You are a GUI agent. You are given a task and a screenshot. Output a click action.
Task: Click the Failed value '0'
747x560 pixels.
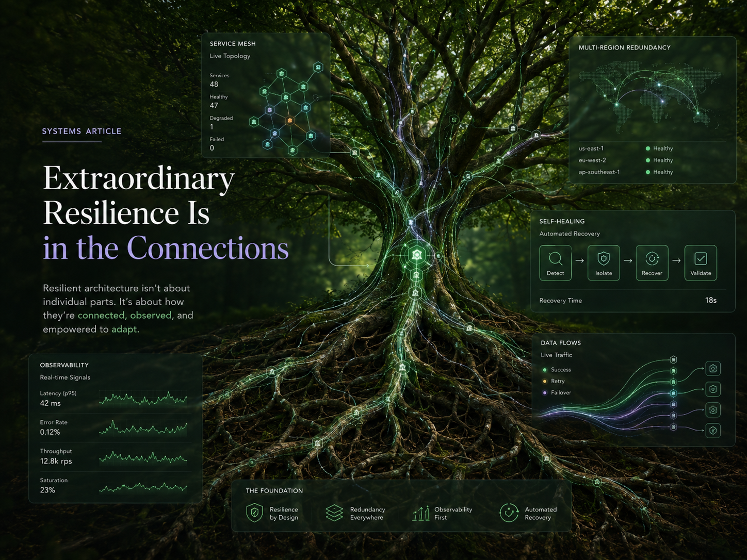point(212,148)
